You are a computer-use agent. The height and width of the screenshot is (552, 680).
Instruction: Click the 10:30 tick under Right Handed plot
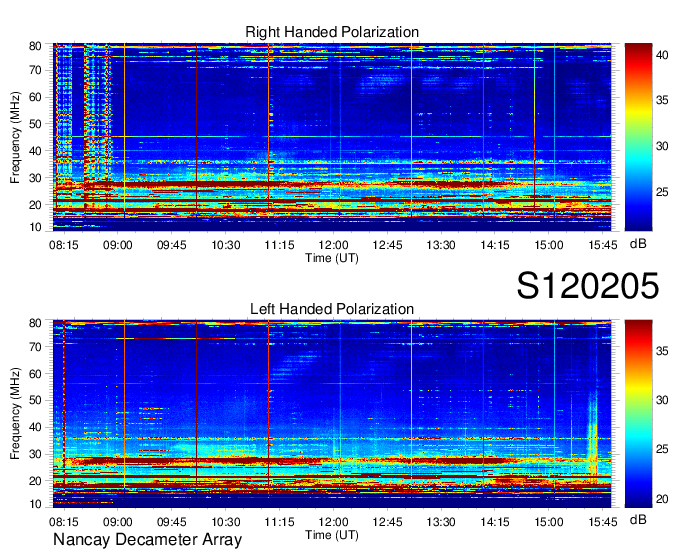coord(226,245)
